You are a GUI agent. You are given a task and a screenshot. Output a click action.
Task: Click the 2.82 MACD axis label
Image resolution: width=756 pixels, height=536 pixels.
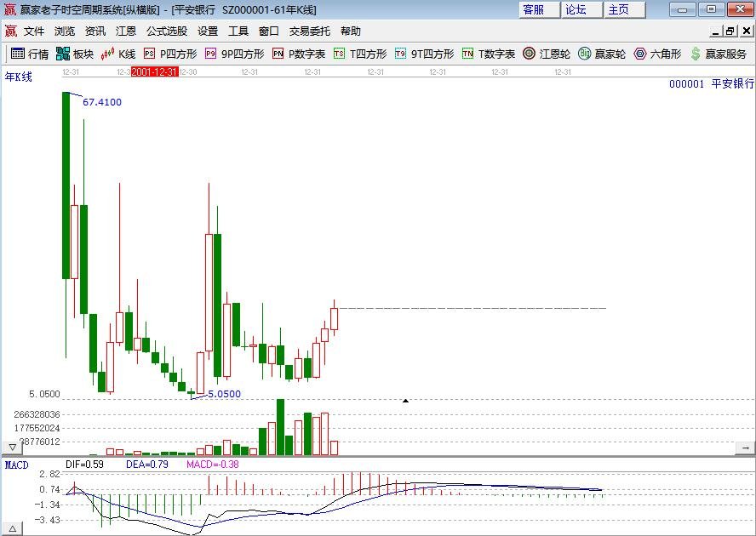(49, 474)
